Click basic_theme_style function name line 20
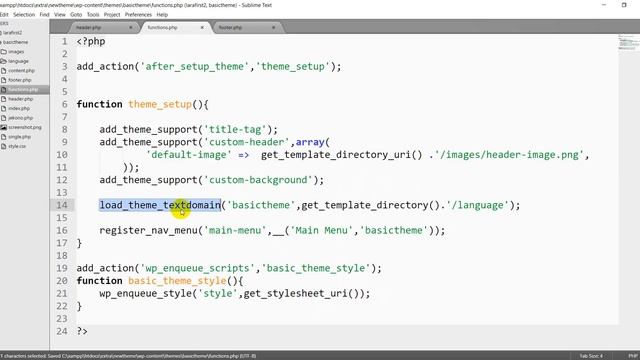The width and height of the screenshot is (640, 360). pos(178,281)
